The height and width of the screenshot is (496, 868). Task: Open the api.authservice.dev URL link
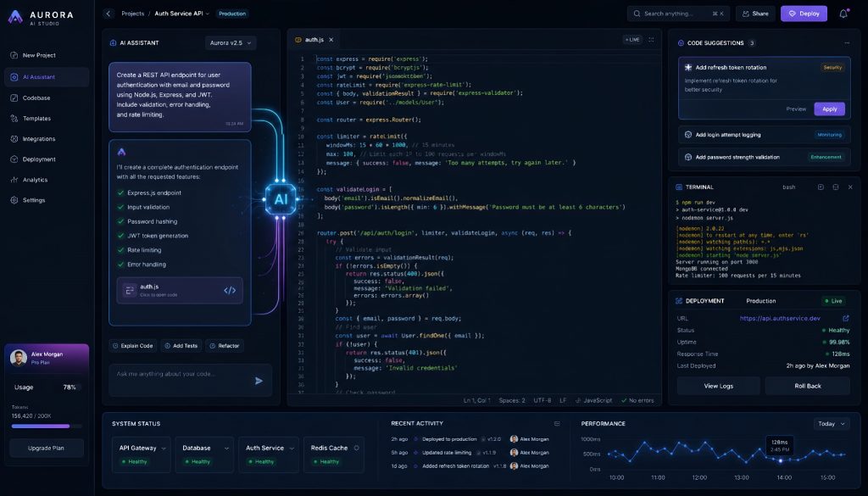pos(780,318)
